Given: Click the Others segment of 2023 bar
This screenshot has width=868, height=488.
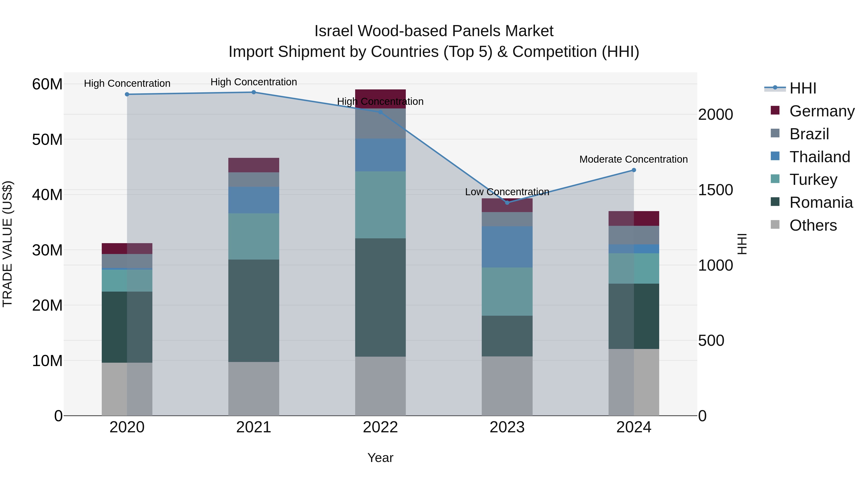Looking at the screenshot, I should (x=507, y=386).
